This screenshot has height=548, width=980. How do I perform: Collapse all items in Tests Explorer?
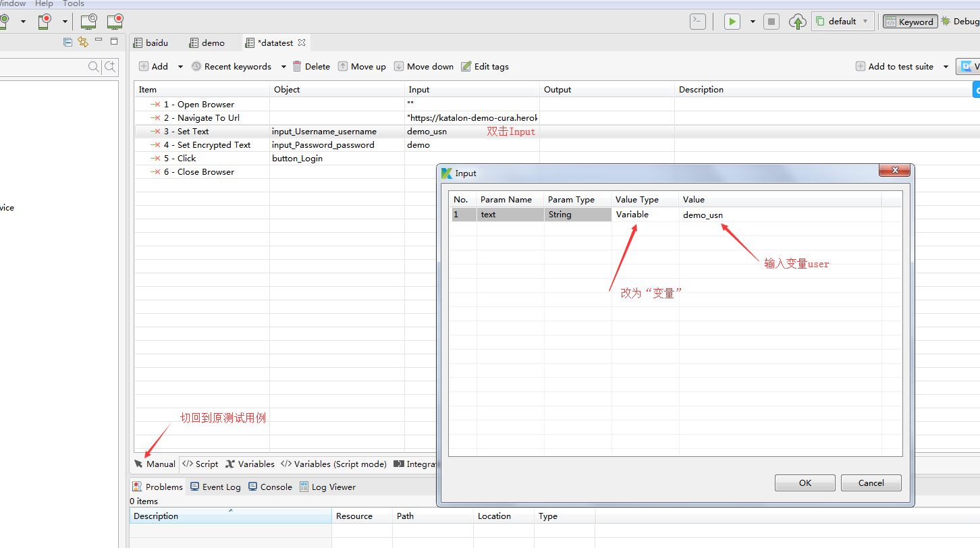(67, 42)
